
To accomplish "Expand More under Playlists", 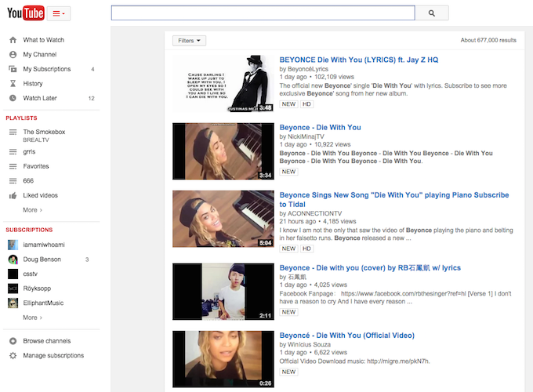I will [32, 210].
